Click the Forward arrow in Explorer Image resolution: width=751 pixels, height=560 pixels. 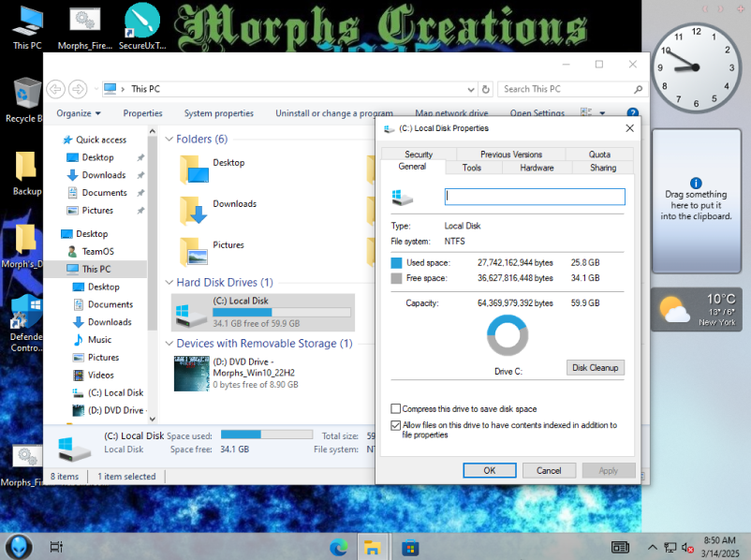[x=78, y=89]
